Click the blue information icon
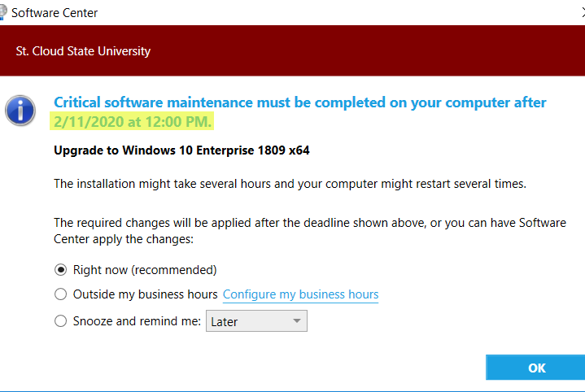585x392 pixels. coord(20,111)
